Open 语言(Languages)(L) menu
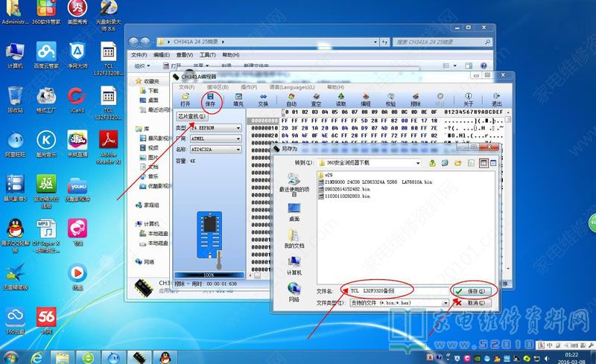The height and width of the screenshot is (364, 596). click(292, 87)
